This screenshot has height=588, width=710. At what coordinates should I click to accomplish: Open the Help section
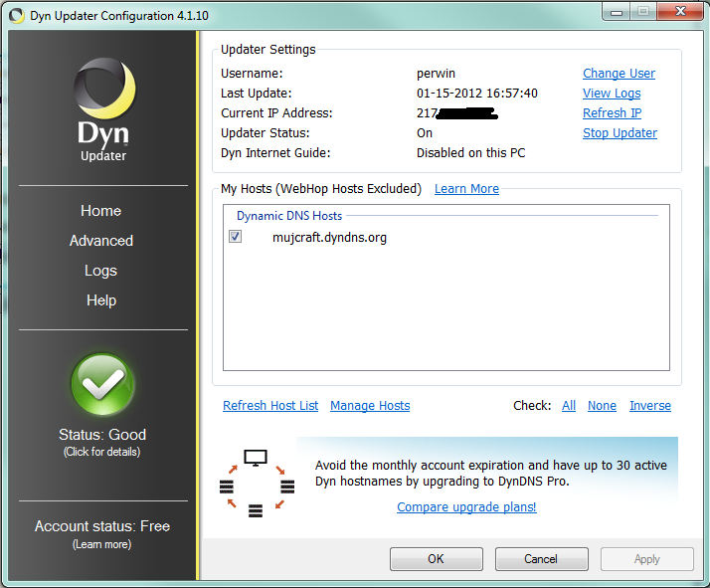click(101, 300)
